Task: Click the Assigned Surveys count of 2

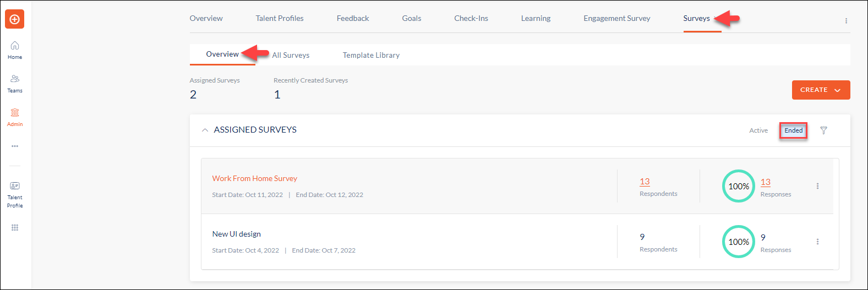Action: point(193,95)
